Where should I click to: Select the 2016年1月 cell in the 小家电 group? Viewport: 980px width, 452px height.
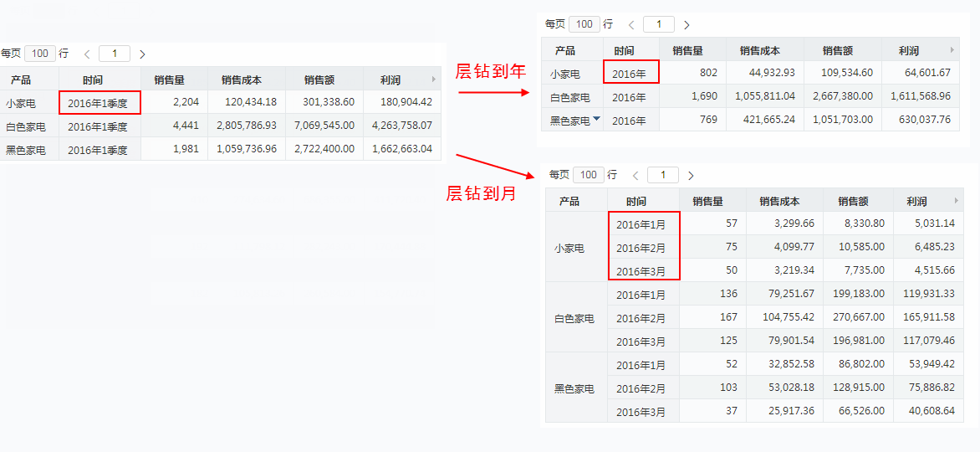pyautogui.click(x=641, y=224)
